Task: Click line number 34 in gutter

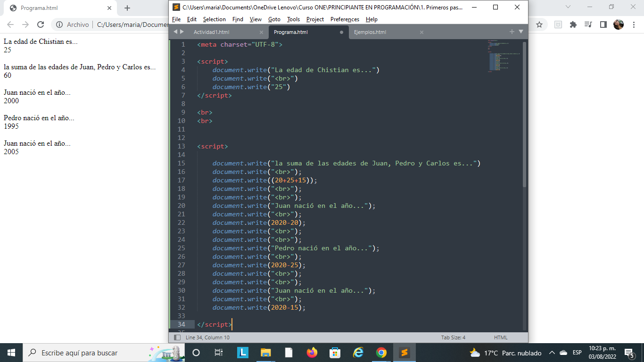Action: 182,324
